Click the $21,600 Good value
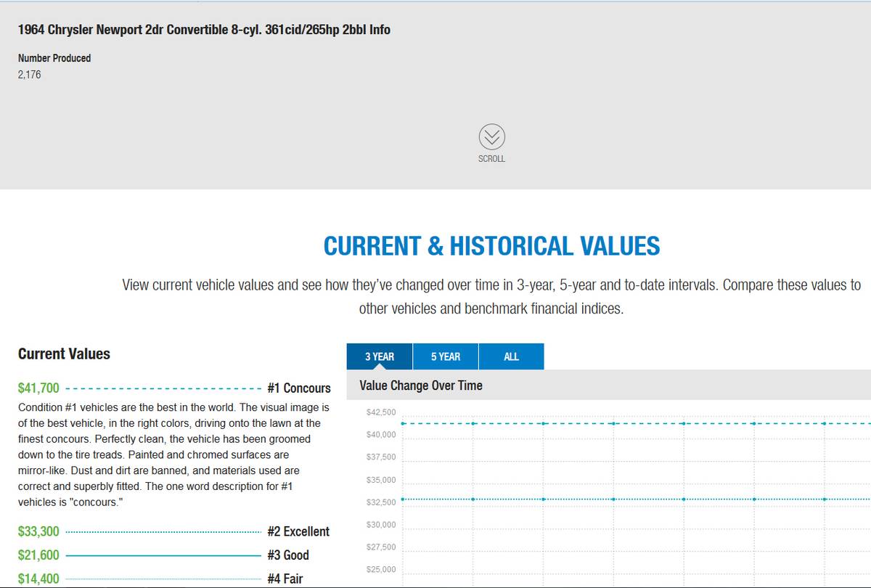The image size is (871, 588). tap(38, 555)
